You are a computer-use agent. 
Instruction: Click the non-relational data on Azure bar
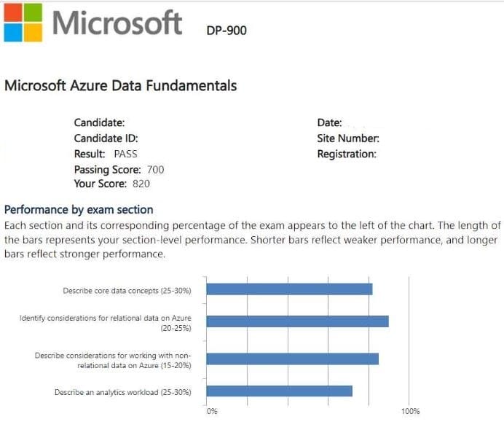(292, 359)
